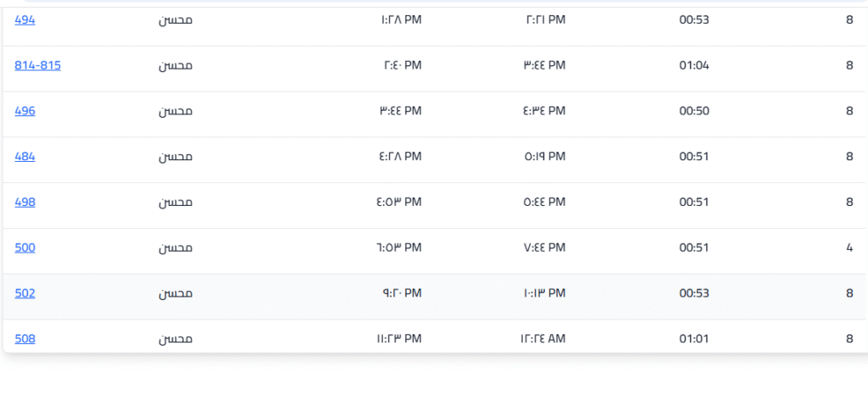
Task: Select the 2:40 PM start time
Action: tap(401, 64)
